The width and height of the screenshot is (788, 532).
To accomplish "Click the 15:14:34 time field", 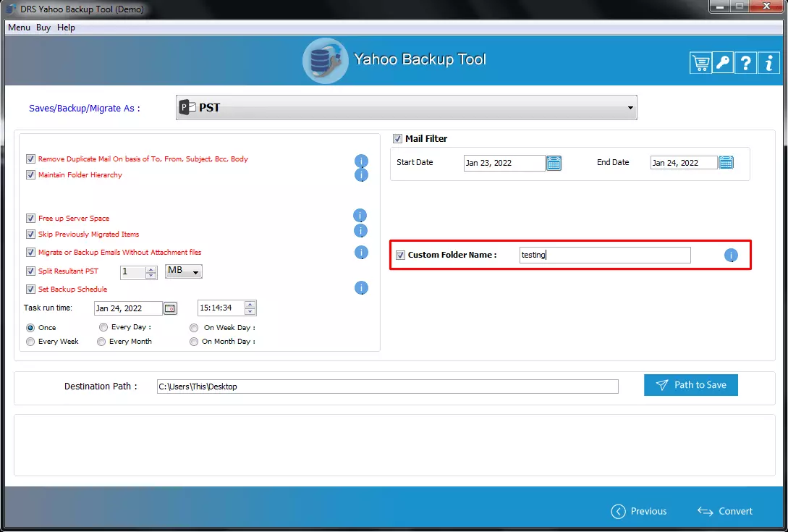I will pos(221,308).
